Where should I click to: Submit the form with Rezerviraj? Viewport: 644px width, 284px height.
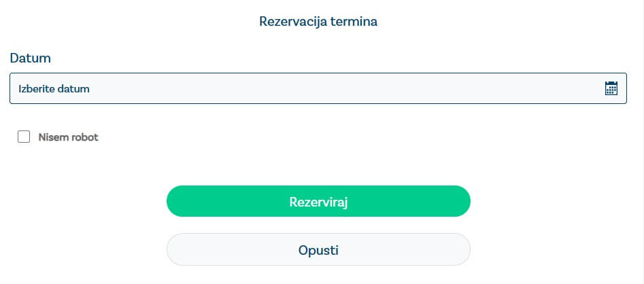(x=318, y=201)
